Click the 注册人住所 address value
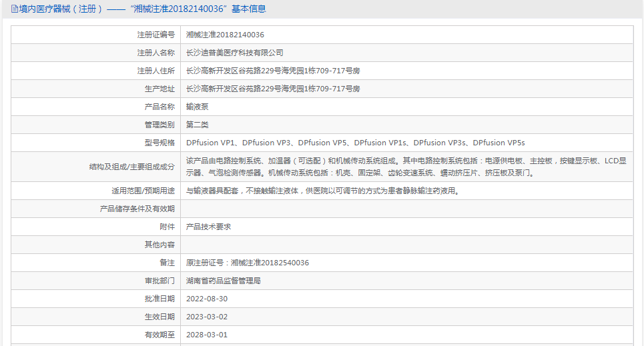Screen dimensions: 644x346 point(272,71)
